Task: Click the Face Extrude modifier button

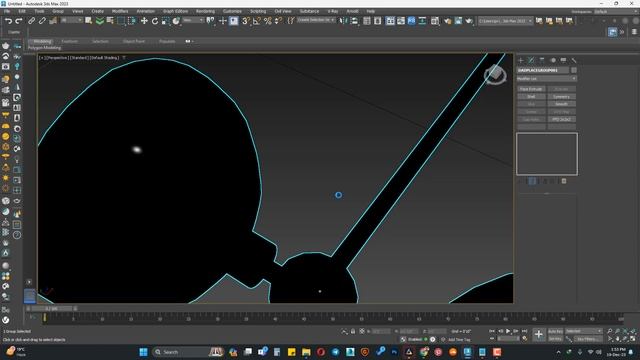Action: pos(531,89)
